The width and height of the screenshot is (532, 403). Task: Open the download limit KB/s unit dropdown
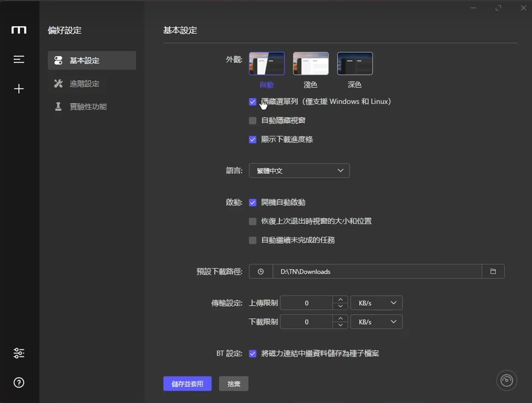(x=376, y=322)
